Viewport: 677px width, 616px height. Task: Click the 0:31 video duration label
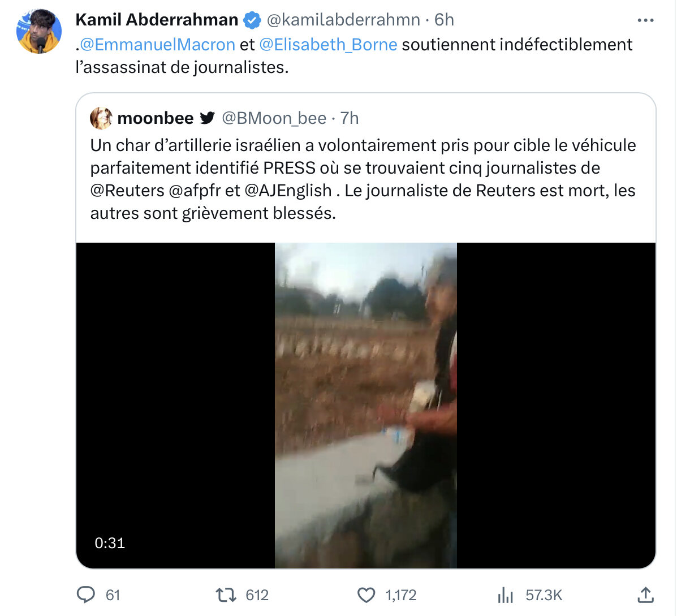pos(110,542)
